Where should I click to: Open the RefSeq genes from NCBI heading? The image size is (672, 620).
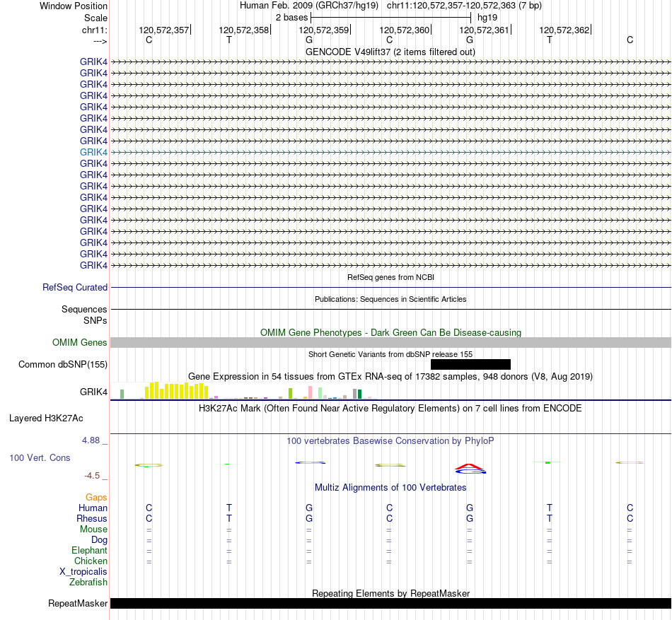390,277
